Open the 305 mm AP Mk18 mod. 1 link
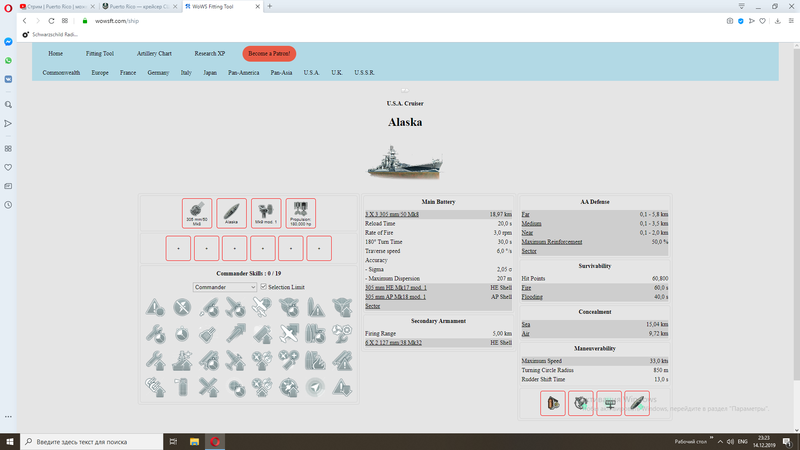The height and width of the screenshot is (450, 800). click(395, 297)
